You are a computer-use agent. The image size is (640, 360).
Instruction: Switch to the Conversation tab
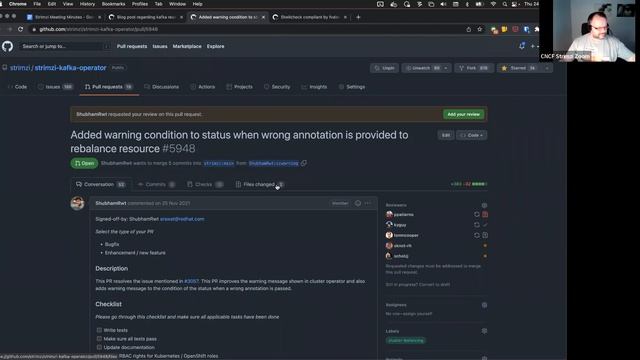(x=100, y=184)
